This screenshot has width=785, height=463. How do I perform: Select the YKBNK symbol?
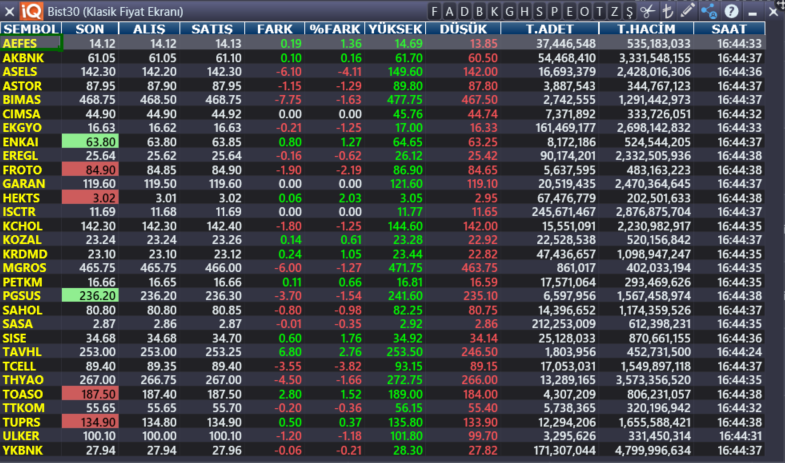click(x=23, y=450)
